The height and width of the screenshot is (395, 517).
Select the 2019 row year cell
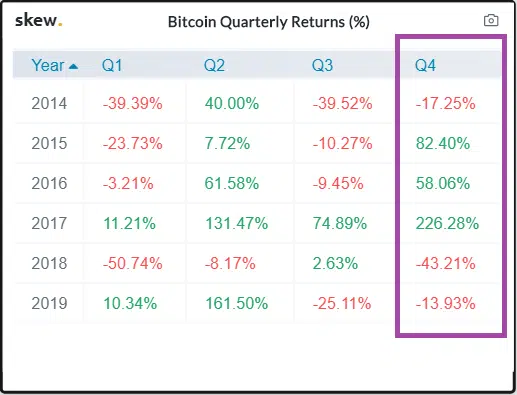(x=49, y=303)
